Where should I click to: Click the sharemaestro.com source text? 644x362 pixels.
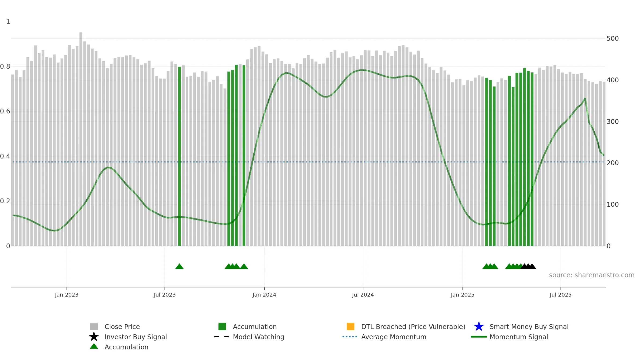coord(592,275)
